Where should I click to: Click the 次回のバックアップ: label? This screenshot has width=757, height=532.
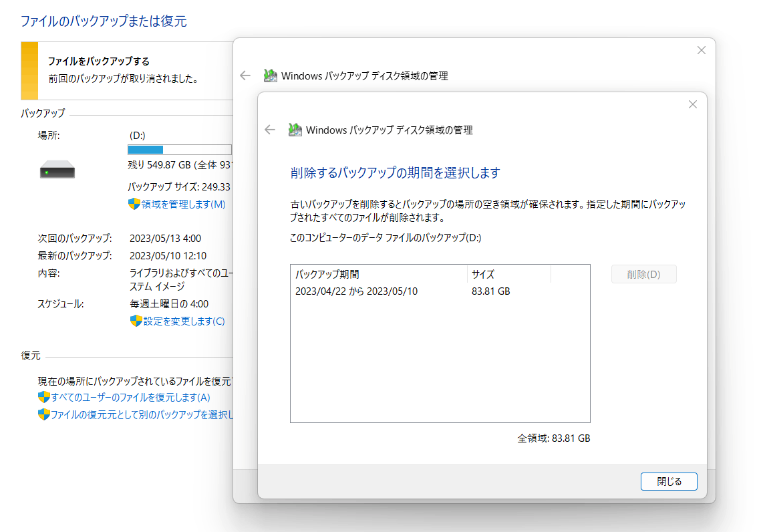[75, 239]
